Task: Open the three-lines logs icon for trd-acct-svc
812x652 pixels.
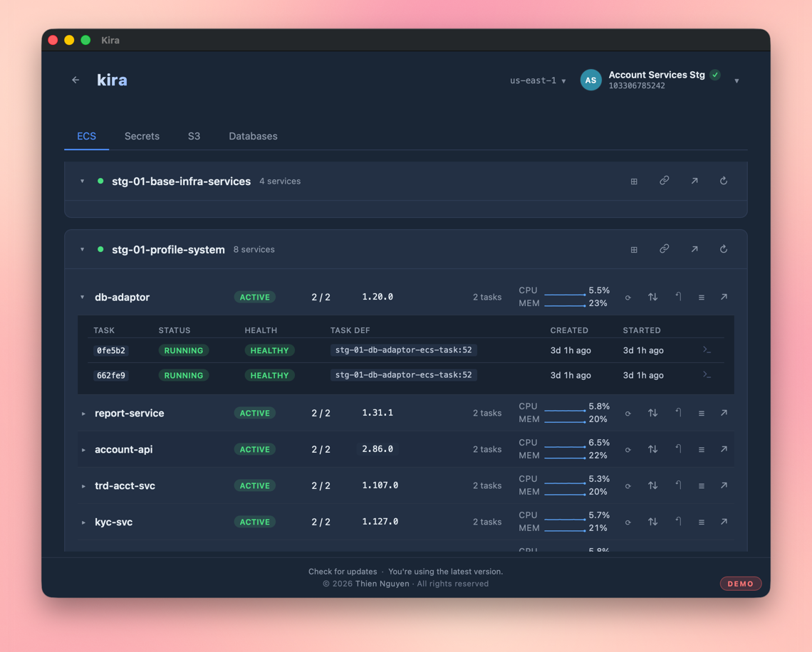Action: click(x=701, y=486)
